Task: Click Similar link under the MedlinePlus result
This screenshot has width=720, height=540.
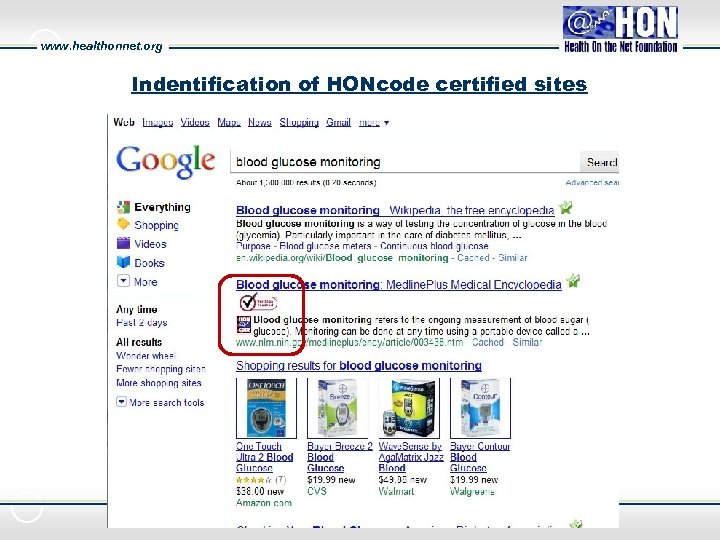Action: tap(527, 342)
